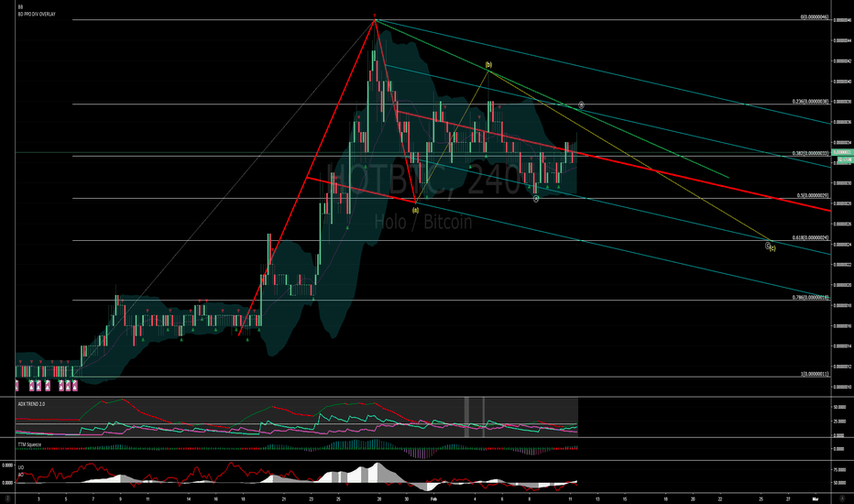
Task: Select the 0.5(0.00000029) Fibonacci level label
Action: coord(813,195)
